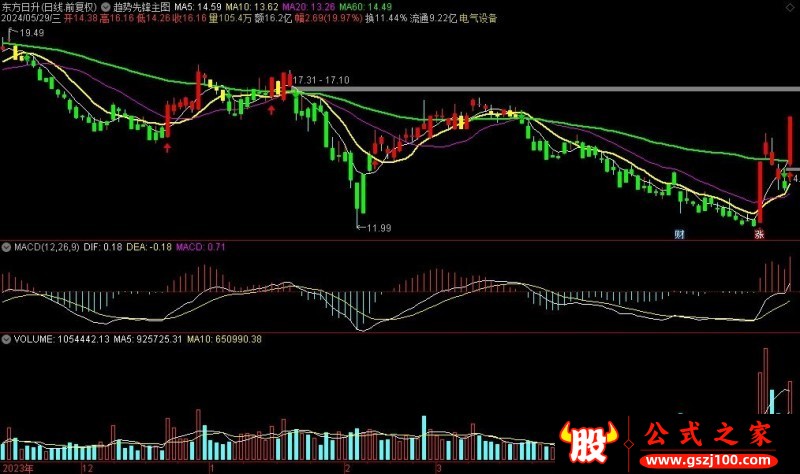The height and width of the screenshot is (474, 800).
Task: Expand the MACD(12,26,9) indicator dropdown
Action: (x=6, y=246)
